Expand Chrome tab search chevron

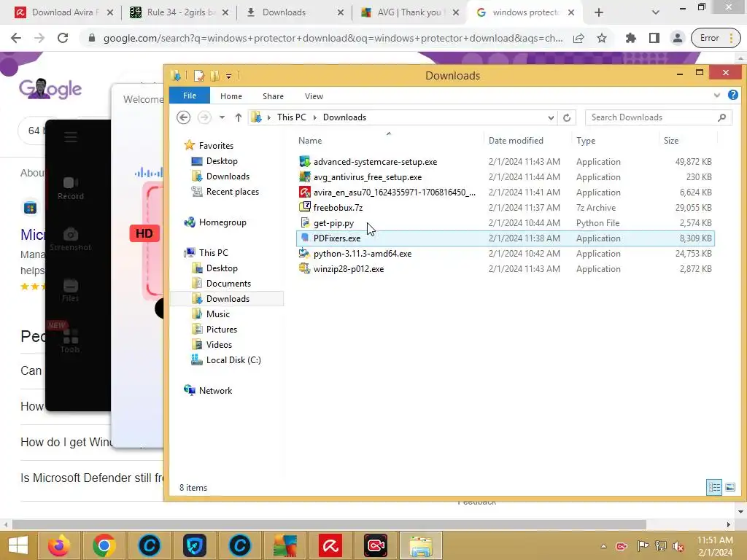coord(656,12)
